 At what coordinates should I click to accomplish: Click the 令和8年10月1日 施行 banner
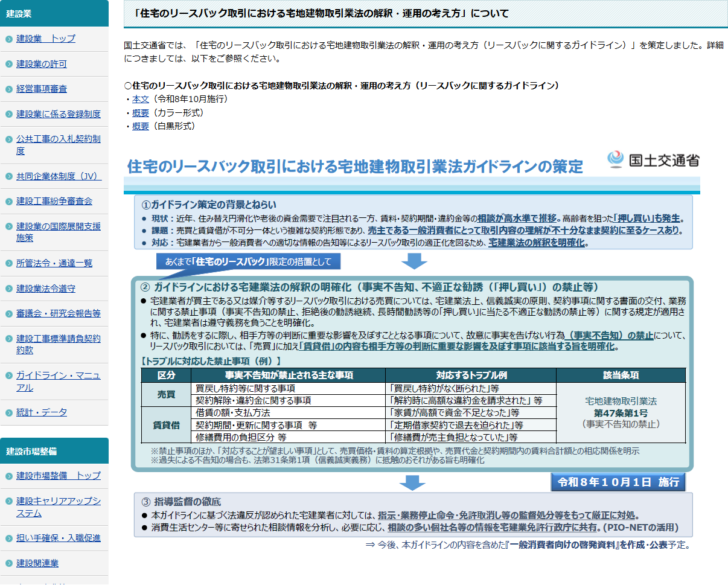pos(618,482)
